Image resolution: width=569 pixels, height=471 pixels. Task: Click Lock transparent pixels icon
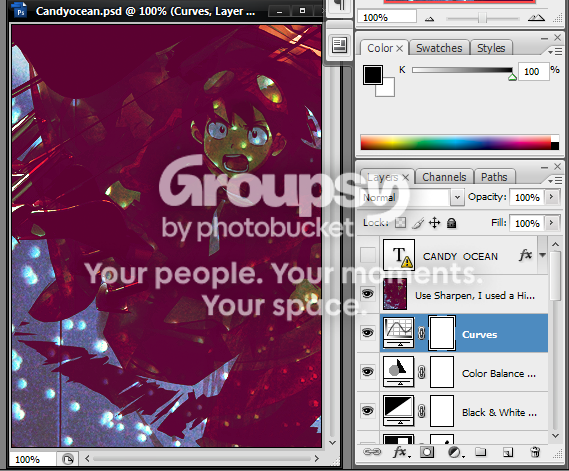point(400,222)
